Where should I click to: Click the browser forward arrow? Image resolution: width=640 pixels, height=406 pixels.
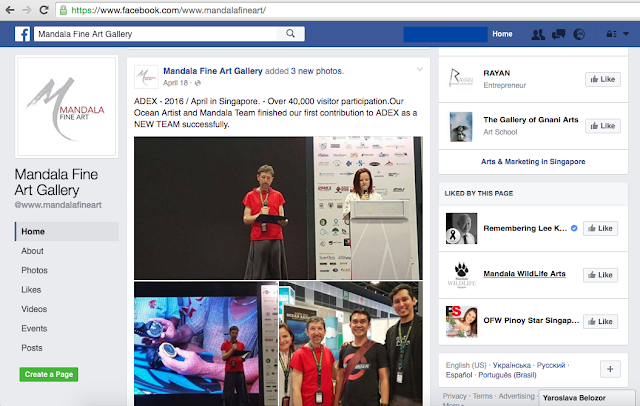27,10
